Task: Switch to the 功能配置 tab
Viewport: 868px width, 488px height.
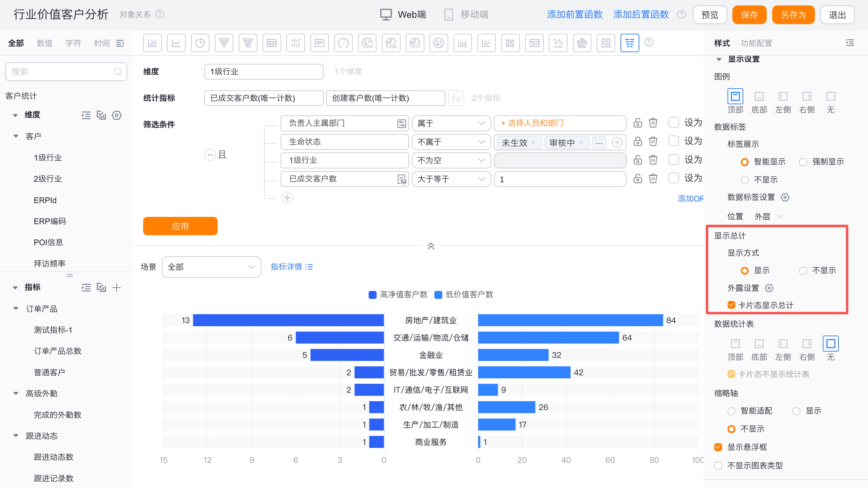Action: [x=756, y=43]
